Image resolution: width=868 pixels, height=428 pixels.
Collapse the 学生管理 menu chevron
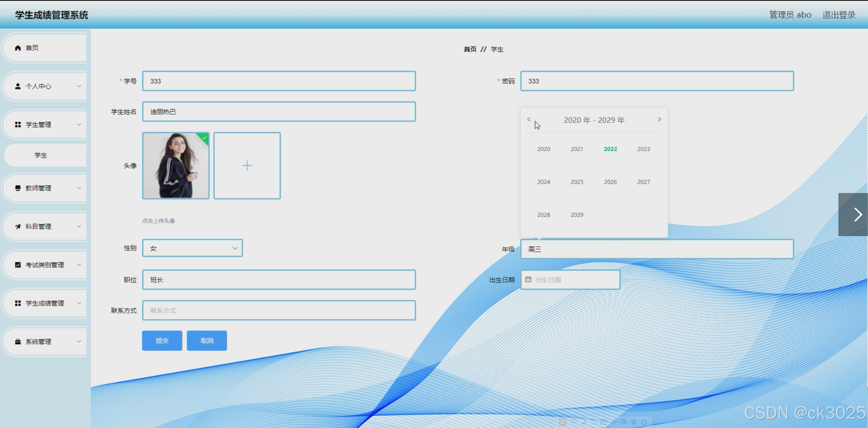[79, 125]
